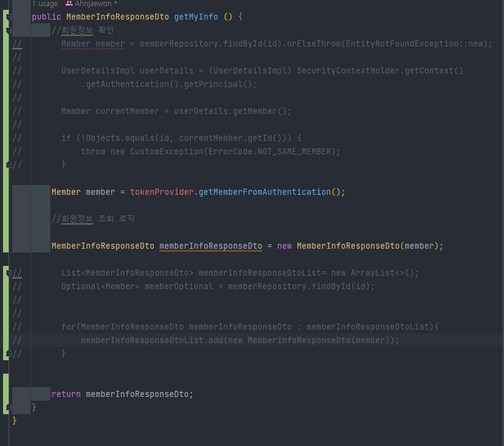The height and width of the screenshot is (446, 504).
Task: Click underlined "memberInfoResponseDto" variable declaration
Action: pyautogui.click(x=211, y=246)
